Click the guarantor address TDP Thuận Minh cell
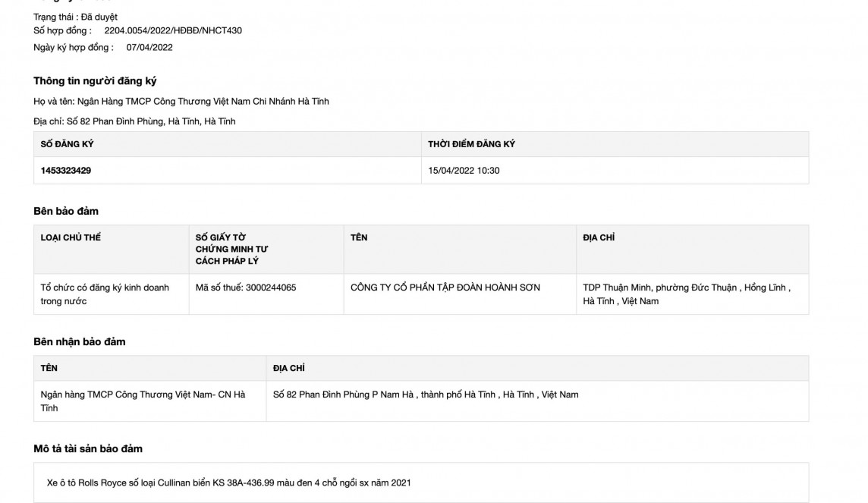The image size is (868, 503). pos(686,294)
